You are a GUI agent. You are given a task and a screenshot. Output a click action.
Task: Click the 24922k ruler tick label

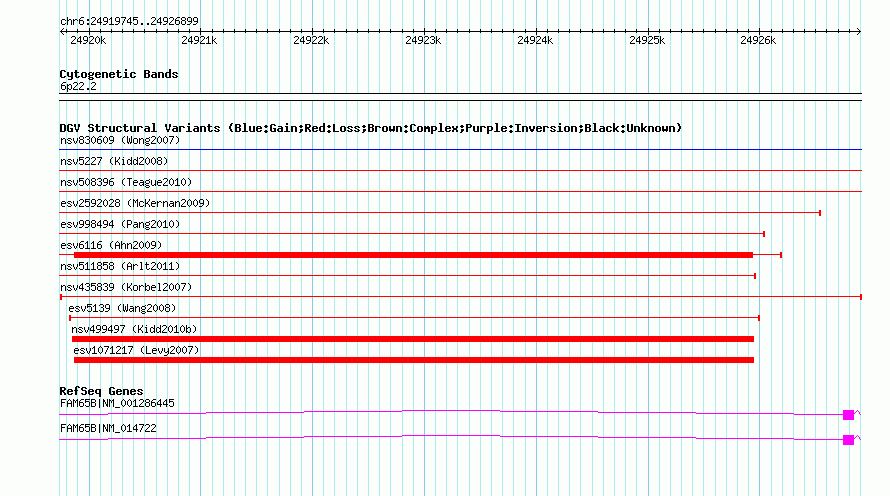(311, 40)
